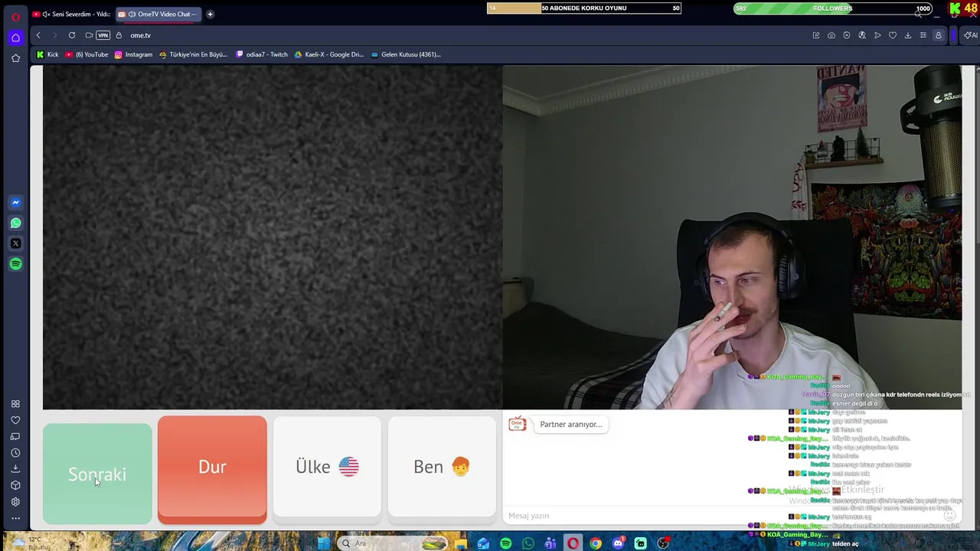980x551 pixels.
Task: Click the send-flow arrow toolbar icon
Action: [877, 35]
